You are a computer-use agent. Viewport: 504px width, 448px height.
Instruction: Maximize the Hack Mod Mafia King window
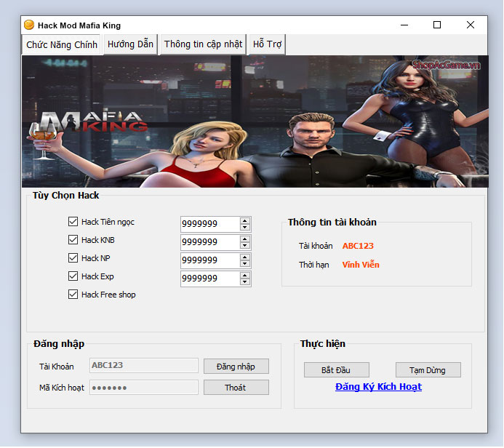click(437, 25)
